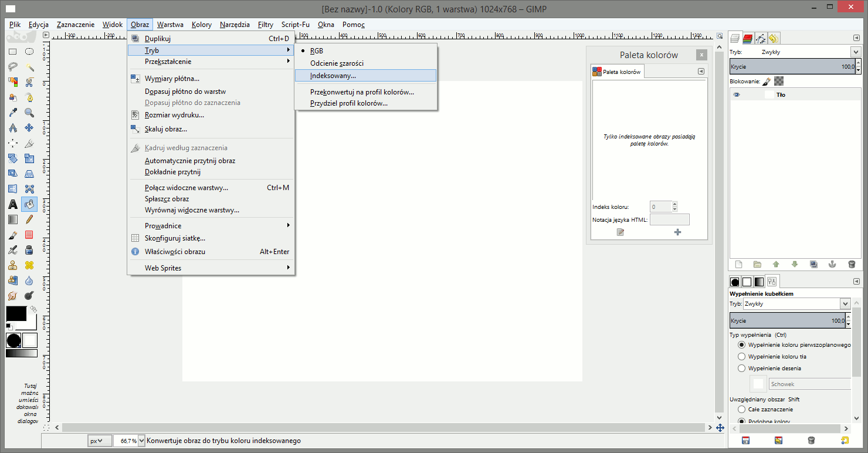
Task: Close the Paleta kolorów dialog
Action: 701,55
